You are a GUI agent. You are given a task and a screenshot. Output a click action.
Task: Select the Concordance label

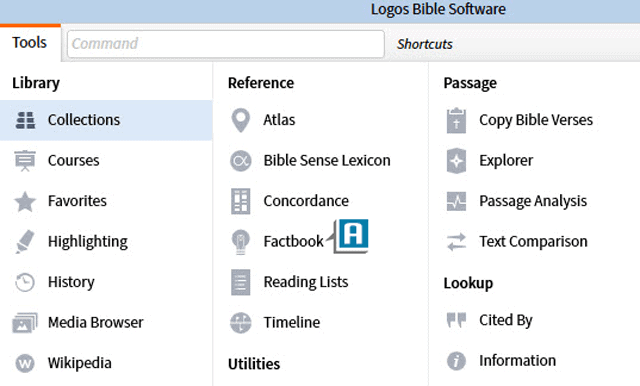click(306, 201)
